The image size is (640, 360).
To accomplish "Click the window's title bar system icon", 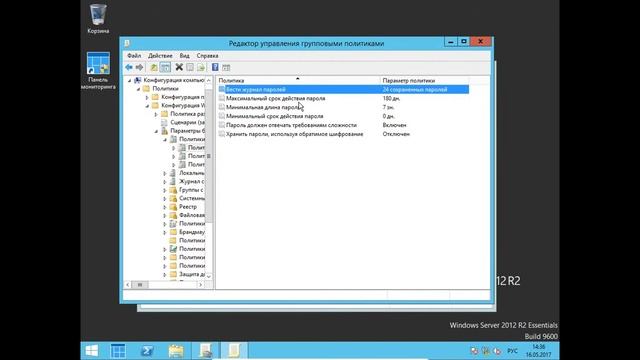I will (x=127, y=43).
